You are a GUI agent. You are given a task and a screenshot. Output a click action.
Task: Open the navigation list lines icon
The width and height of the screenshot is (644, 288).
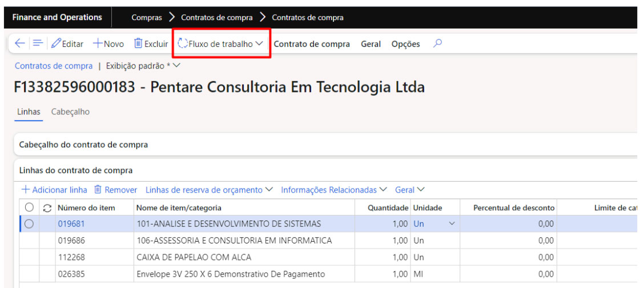[x=38, y=44]
